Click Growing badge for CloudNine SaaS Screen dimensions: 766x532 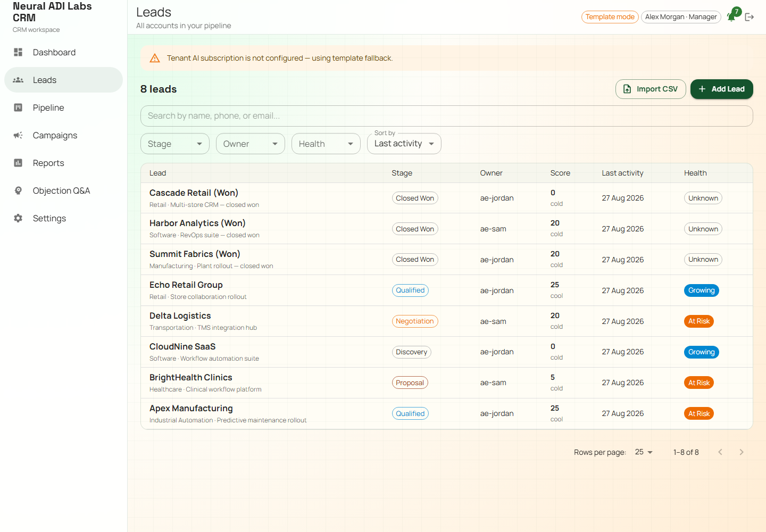702,352
